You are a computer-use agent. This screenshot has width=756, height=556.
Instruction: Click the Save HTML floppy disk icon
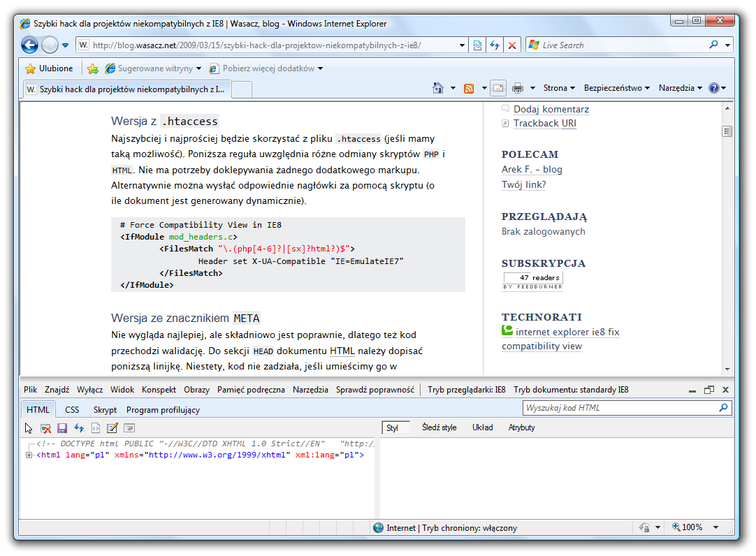(62, 428)
